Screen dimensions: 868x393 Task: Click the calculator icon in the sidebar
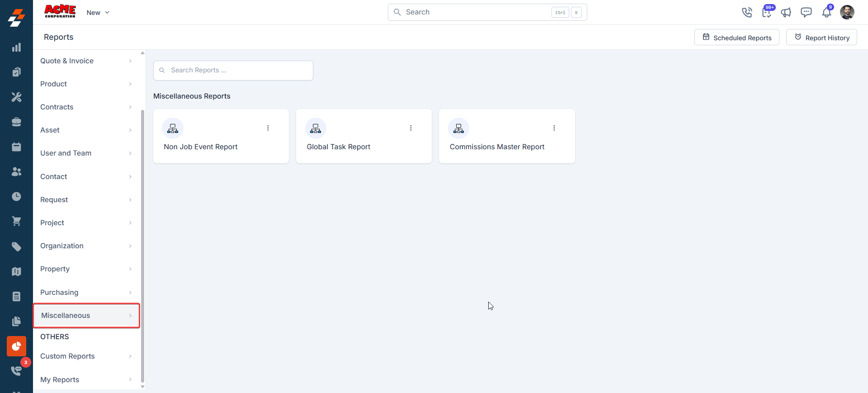click(16, 296)
